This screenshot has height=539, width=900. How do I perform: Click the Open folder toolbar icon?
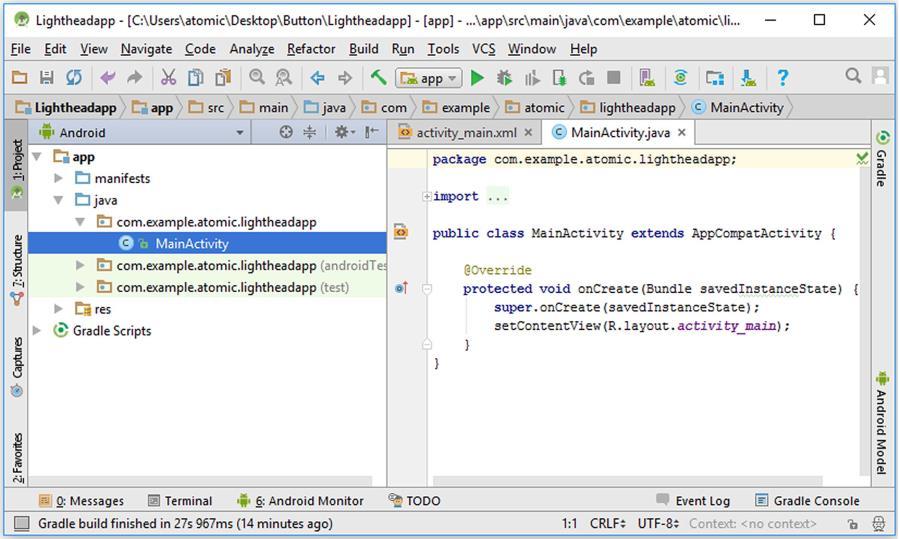coord(20,77)
